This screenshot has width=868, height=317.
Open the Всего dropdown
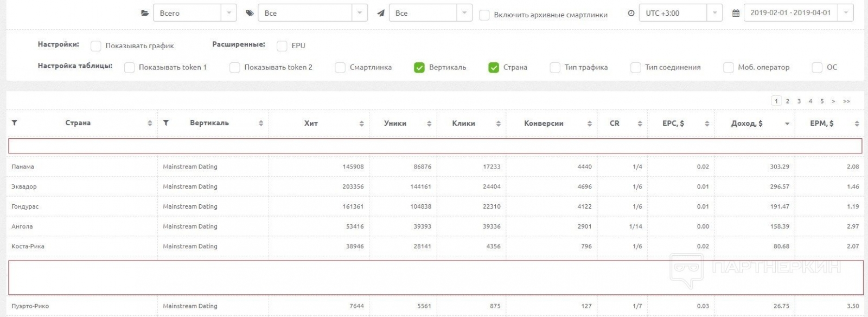[195, 13]
